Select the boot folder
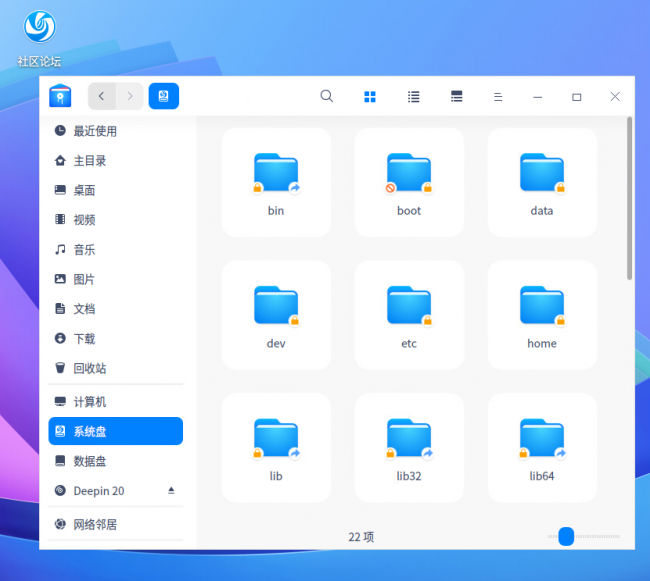Viewport: 650px width, 581px height. click(x=409, y=182)
